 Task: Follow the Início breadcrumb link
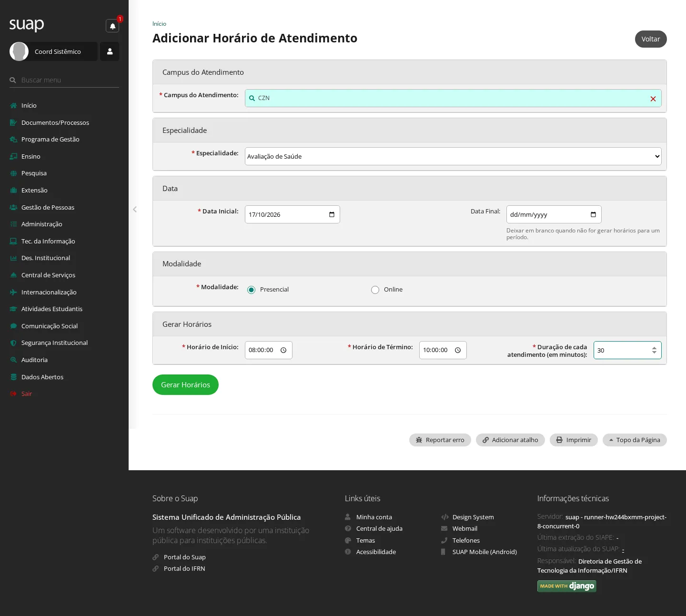pos(159,24)
